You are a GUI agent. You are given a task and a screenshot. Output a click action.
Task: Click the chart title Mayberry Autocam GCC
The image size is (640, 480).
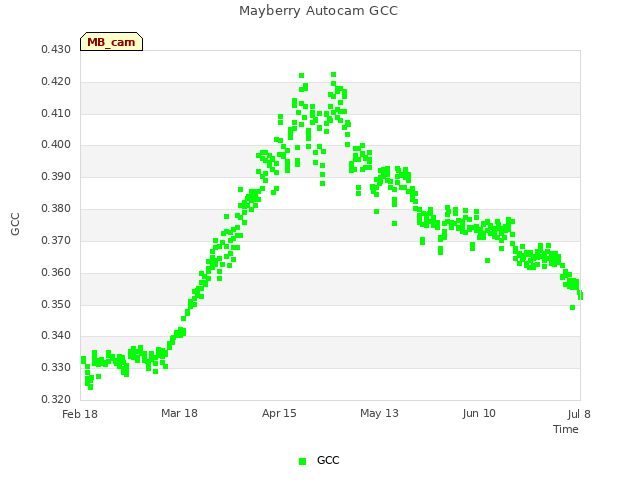318,11
